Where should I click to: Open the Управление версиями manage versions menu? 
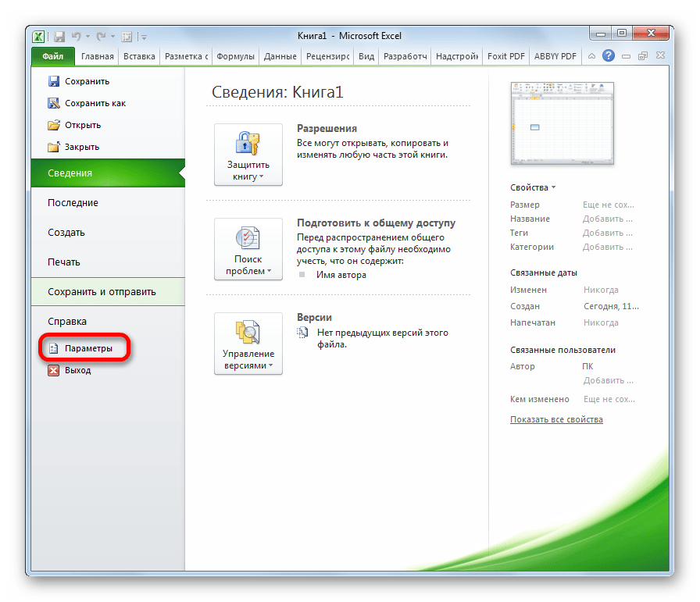(x=248, y=344)
